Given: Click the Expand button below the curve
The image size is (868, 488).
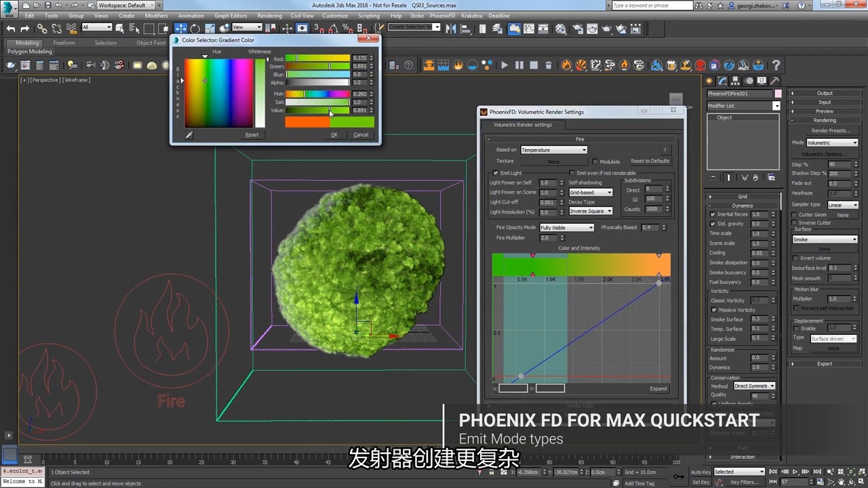Looking at the screenshot, I should click(658, 389).
